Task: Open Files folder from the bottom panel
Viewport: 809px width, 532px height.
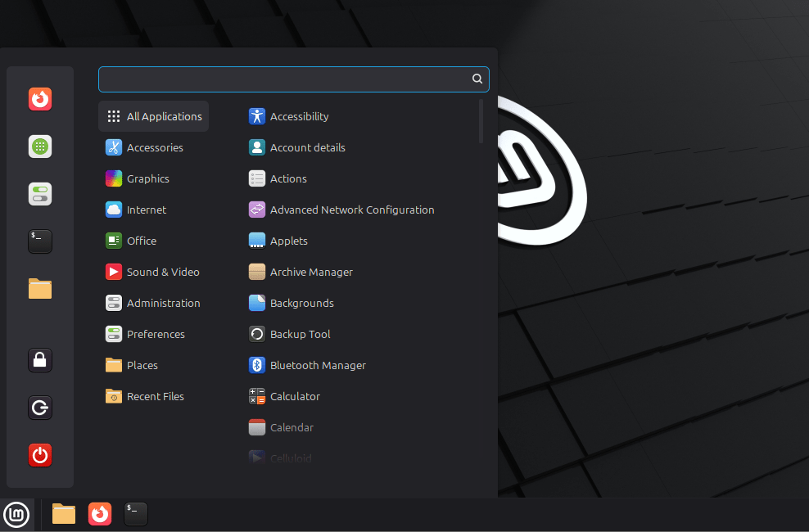Action: point(64,514)
